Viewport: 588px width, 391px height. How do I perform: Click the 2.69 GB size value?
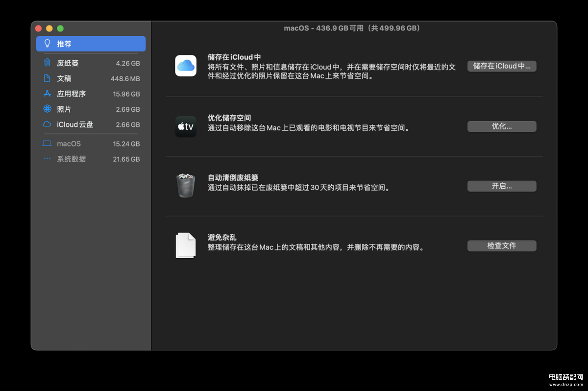[x=128, y=109]
